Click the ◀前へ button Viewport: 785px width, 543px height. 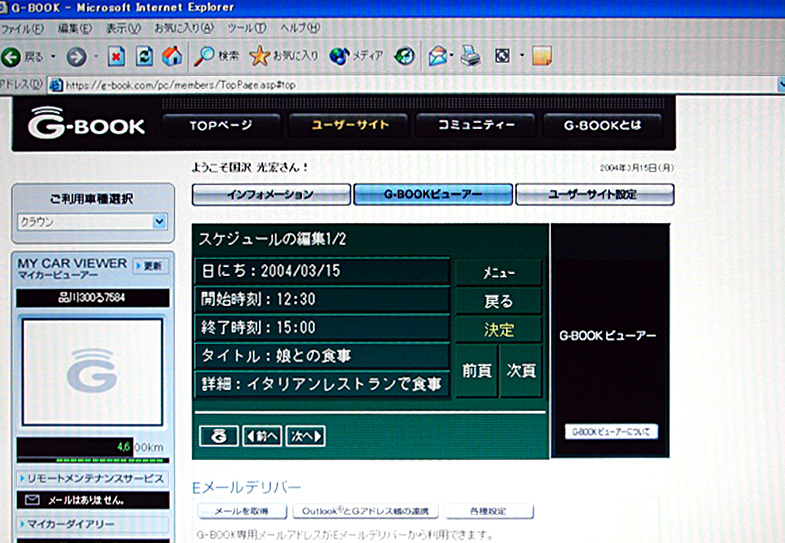point(262,436)
